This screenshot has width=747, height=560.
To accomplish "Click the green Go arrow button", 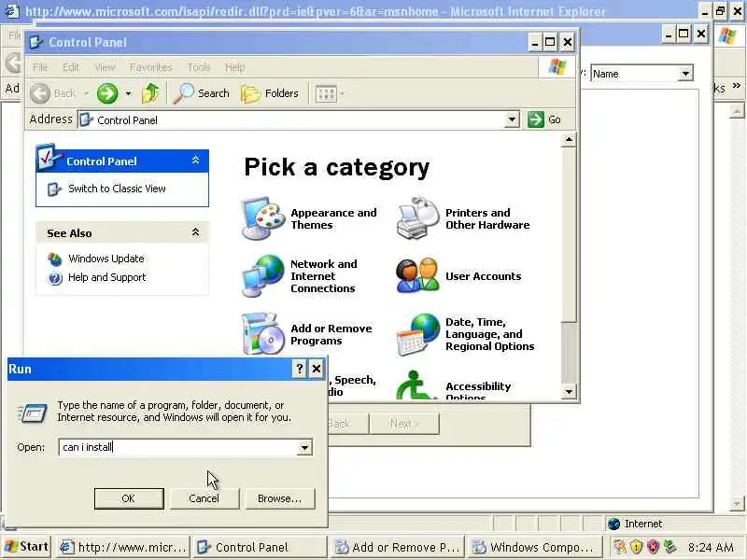I will 536,119.
